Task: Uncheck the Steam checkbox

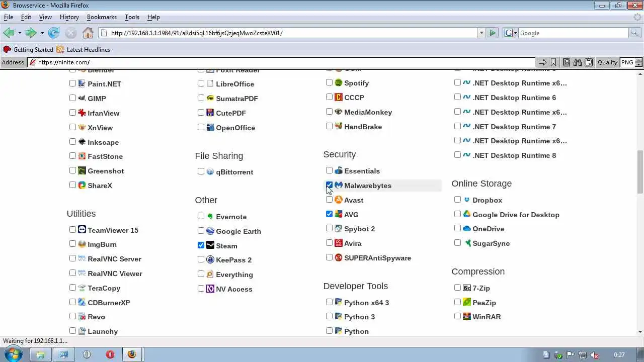Action: tap(201, 245)
